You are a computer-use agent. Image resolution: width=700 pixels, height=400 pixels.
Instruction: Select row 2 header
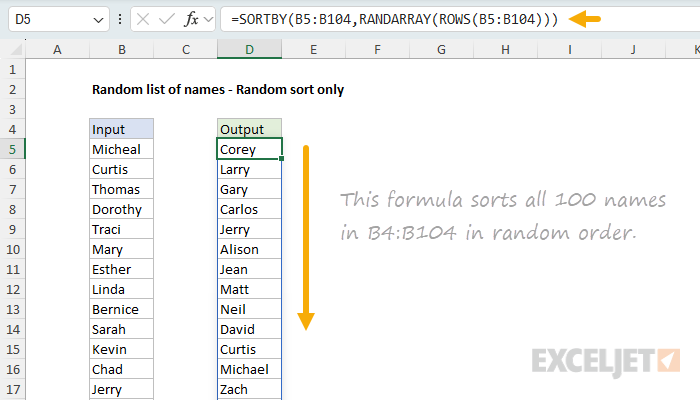pyautogui.click(x=12, y=89)
